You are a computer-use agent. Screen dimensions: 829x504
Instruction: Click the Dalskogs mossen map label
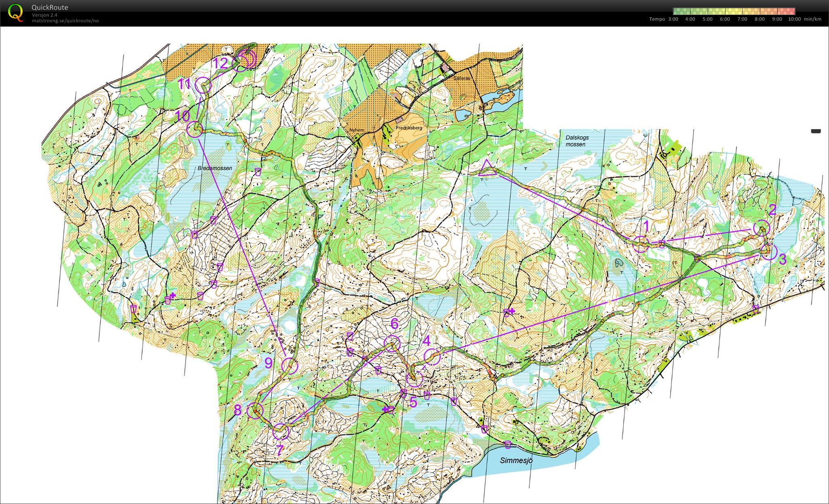(577, 141)
